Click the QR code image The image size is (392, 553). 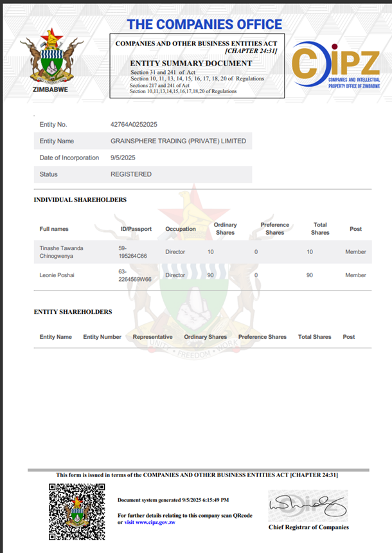click(x=77, y=512)
